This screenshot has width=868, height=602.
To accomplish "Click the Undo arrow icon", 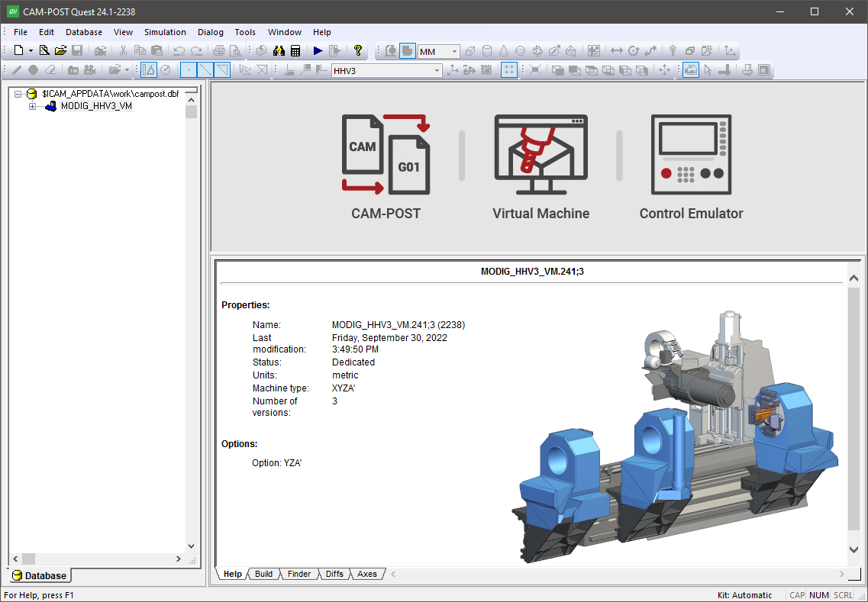I will click(179, 51).
